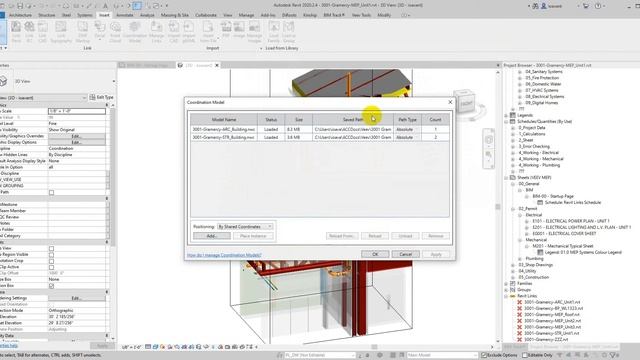
Task: Click the Image import ribbon icon
Action: 239,29
